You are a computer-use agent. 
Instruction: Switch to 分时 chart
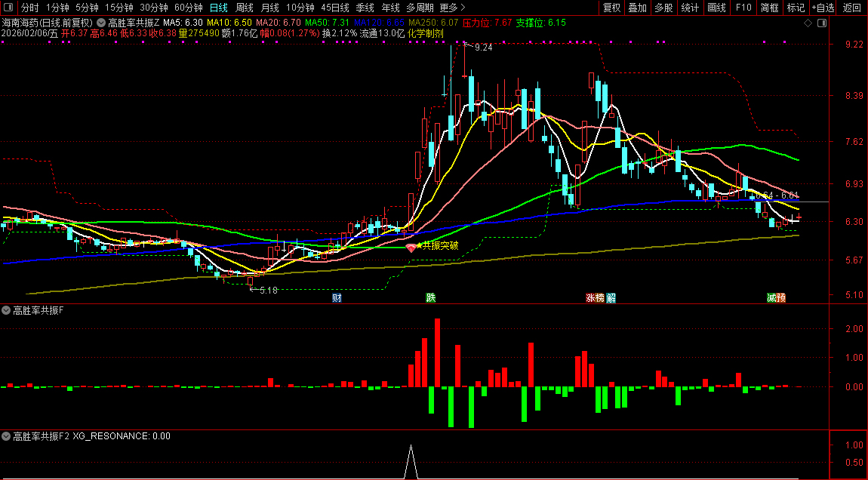click(30, 8)
